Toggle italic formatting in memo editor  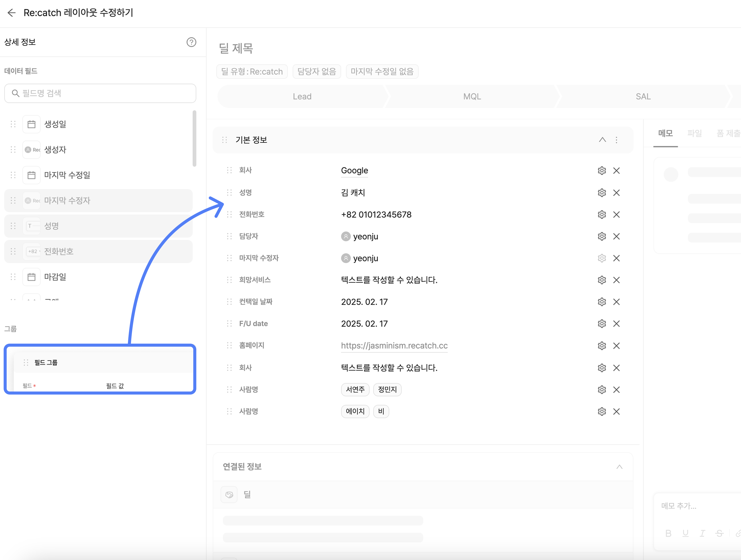(x=702, y=533)
